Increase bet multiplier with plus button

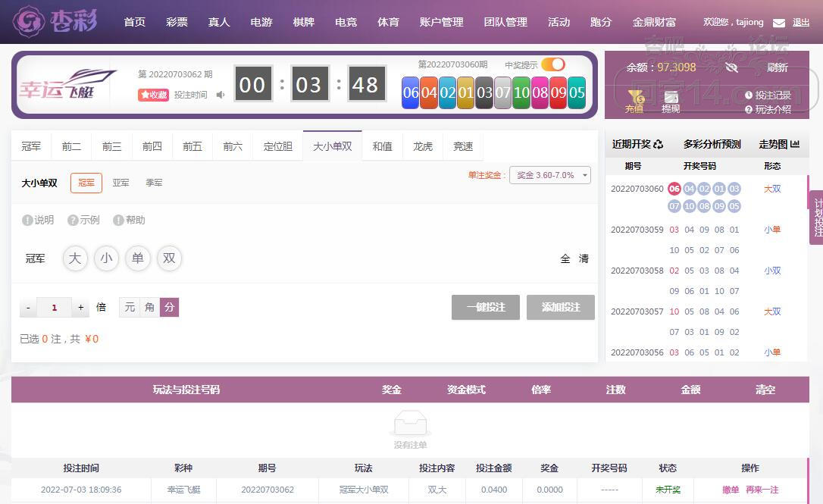[81, 308]
